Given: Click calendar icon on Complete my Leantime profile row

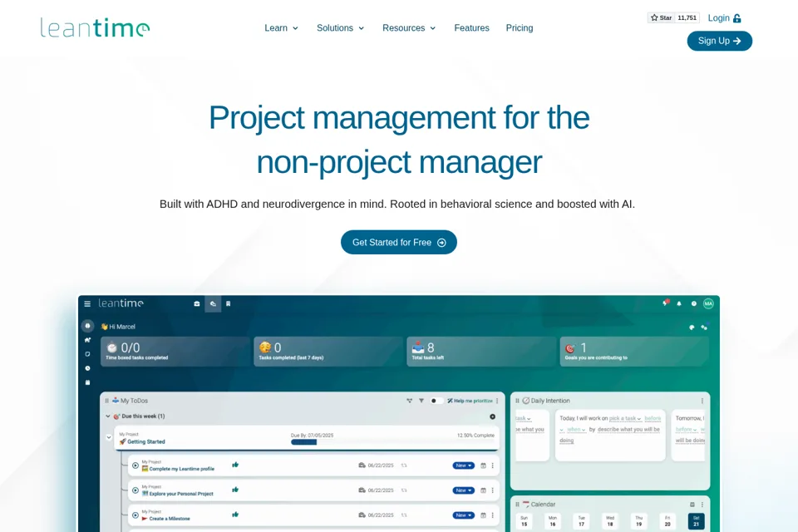Looking at the screenshot, I should click(x=484, y=465).
